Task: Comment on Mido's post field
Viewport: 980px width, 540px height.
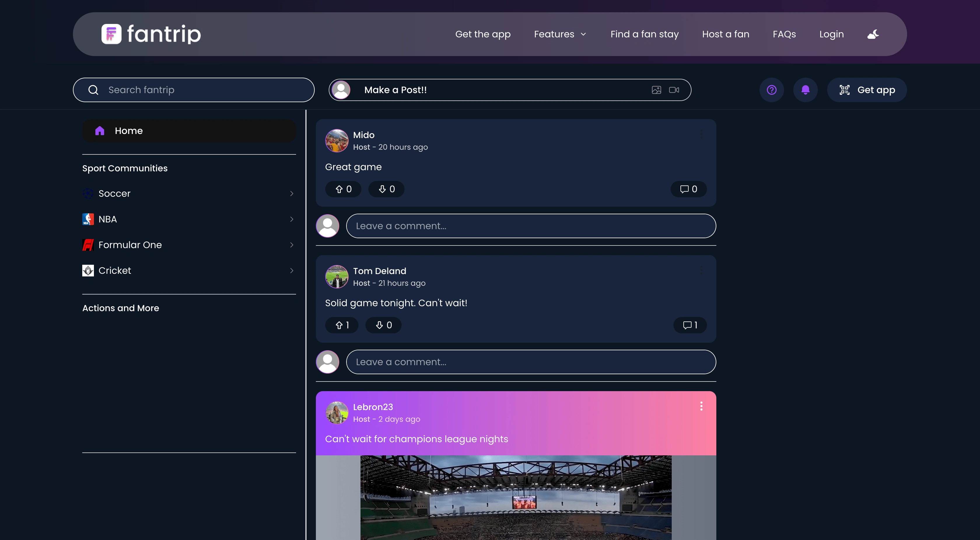Action: click(x=531, y=226)
